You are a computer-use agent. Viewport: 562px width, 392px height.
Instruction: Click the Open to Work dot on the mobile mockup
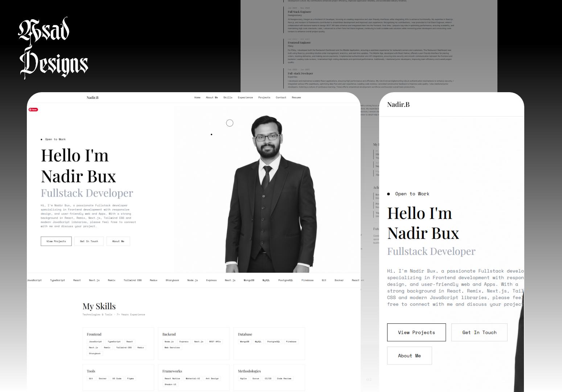pos(389,193)
